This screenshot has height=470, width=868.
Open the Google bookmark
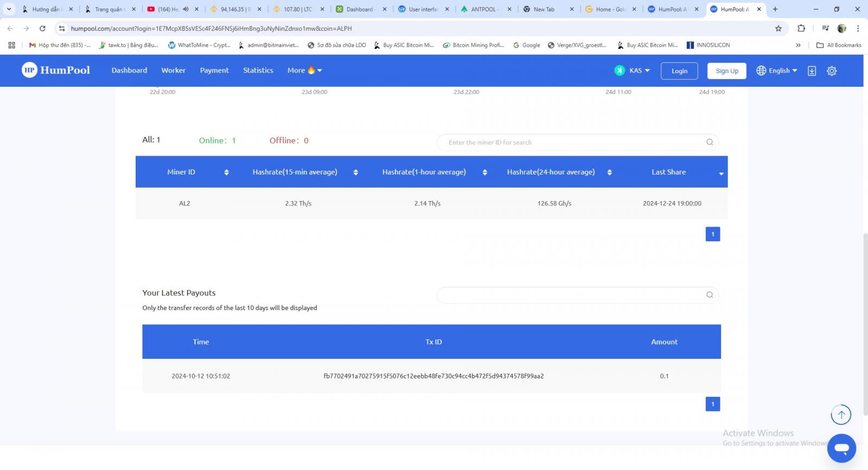(526, 45)
